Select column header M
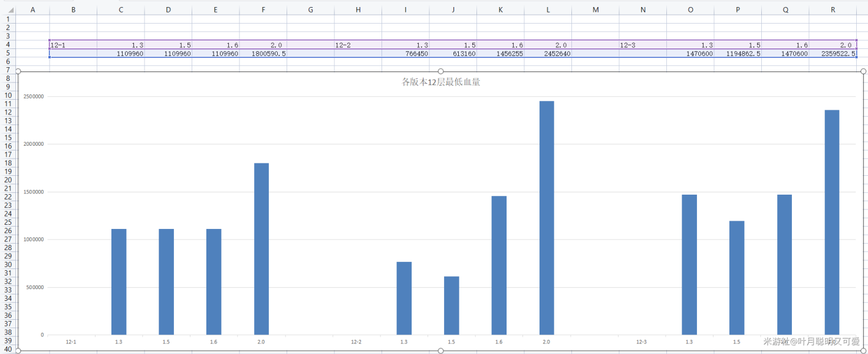The height and width of the screenshot is (354, 868). [595, 9]
